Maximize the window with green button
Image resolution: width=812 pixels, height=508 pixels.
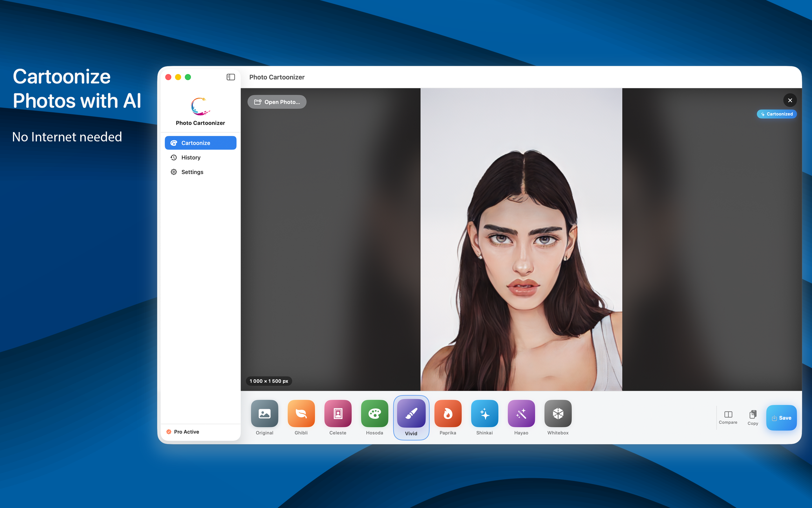(188, 77)
